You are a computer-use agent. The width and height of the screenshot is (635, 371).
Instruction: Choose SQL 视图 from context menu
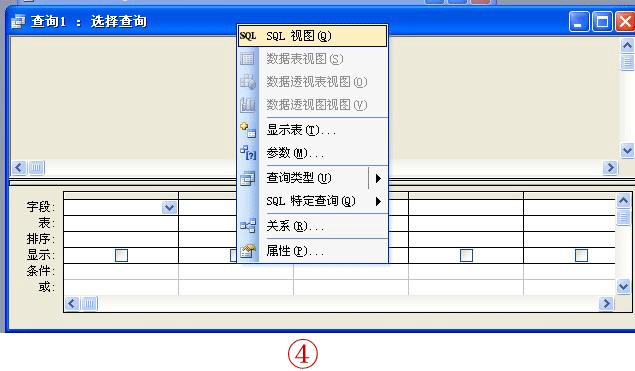click(x=312, y=36)
